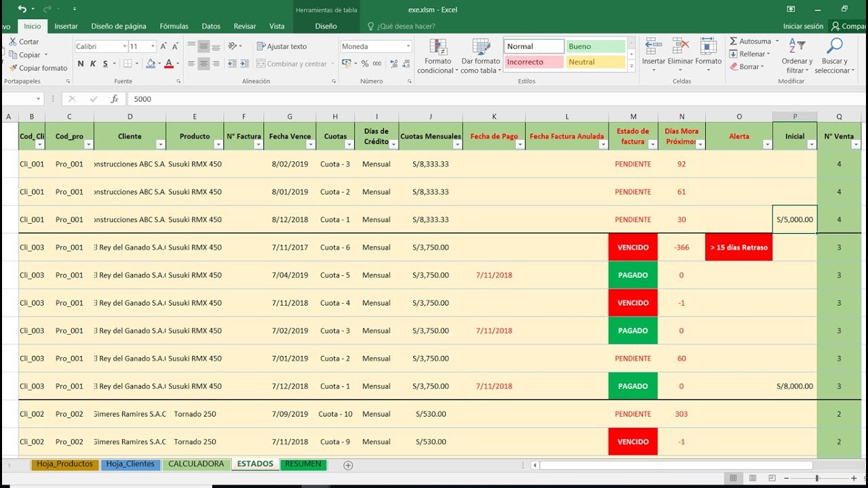Click the add new sheet plus button
Image resolution: width=868 pixels, height=488 pixels.
pos(348,465)
